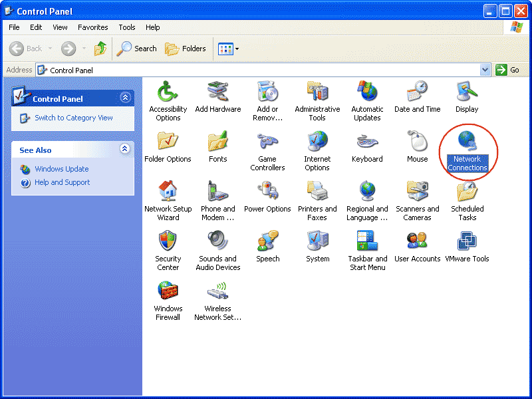Collapse the Control Panel task pane
Image resolution: width=532 pixels, height=399 pixels.
coord(125,98)
